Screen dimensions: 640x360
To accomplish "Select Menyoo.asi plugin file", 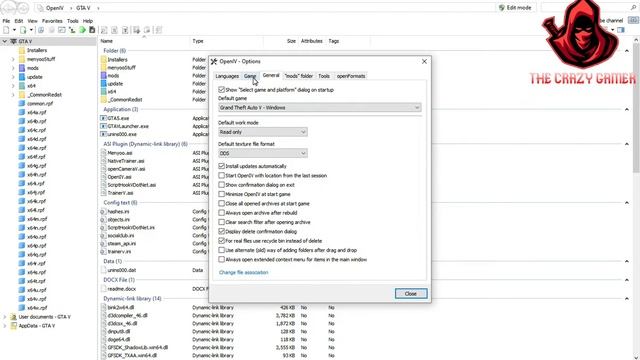I will coord(120,153).
